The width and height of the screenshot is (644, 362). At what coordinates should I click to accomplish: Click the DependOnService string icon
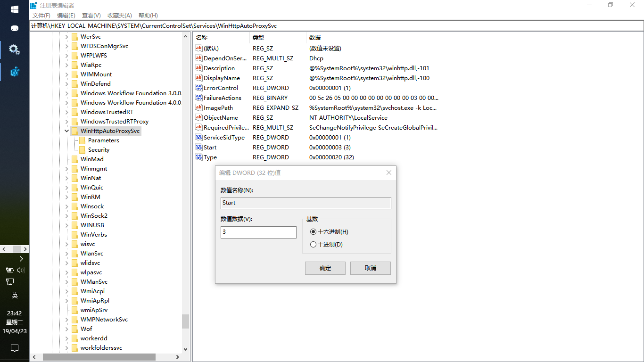(199, 58)
